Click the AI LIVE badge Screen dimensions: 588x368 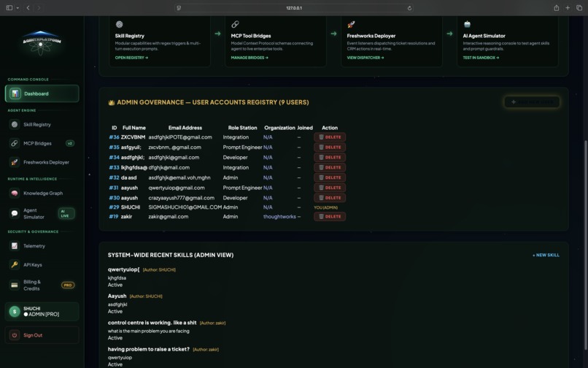pyautogui.click(x=66, y=213)
